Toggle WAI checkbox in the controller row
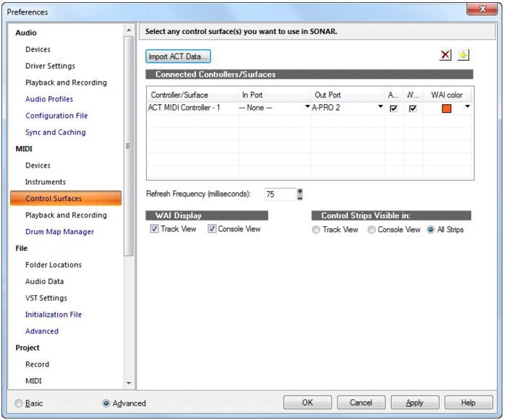 pos(413,108)
